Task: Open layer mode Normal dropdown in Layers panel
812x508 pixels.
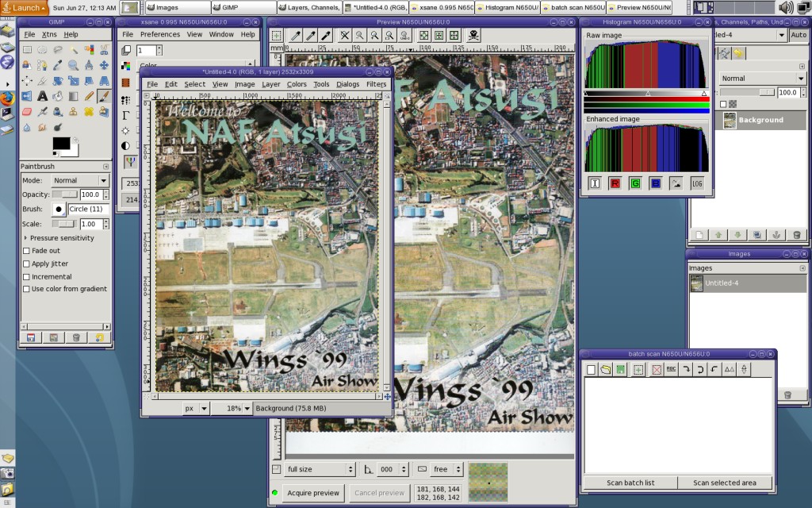Action: click(x=762, y=79)
